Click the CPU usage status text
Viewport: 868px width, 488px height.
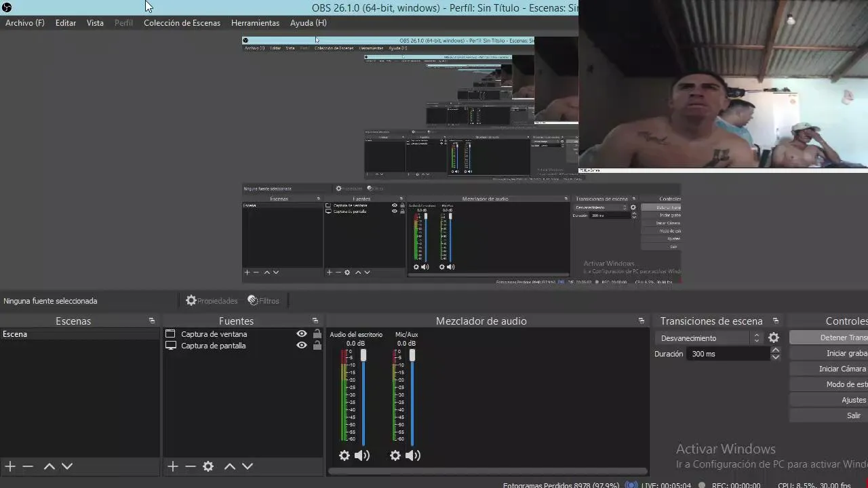pos(814,485)
